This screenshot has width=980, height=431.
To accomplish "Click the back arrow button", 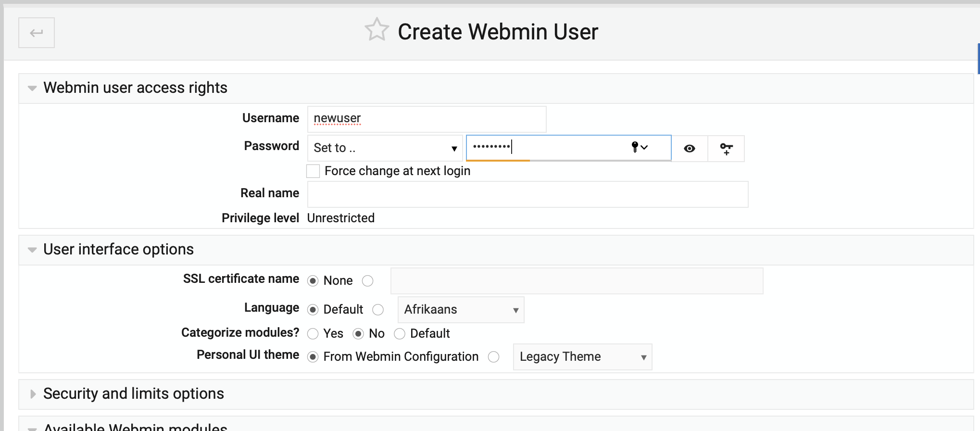I will click(37, 33).
